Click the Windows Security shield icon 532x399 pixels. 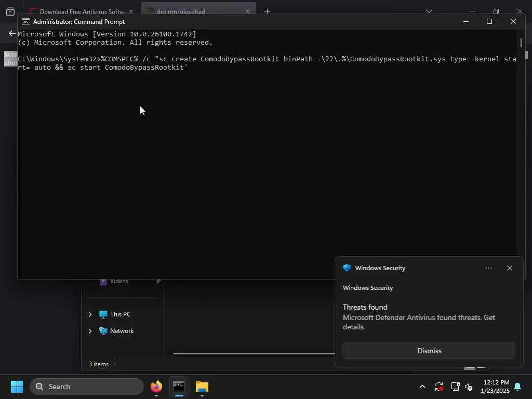[347, 268]
